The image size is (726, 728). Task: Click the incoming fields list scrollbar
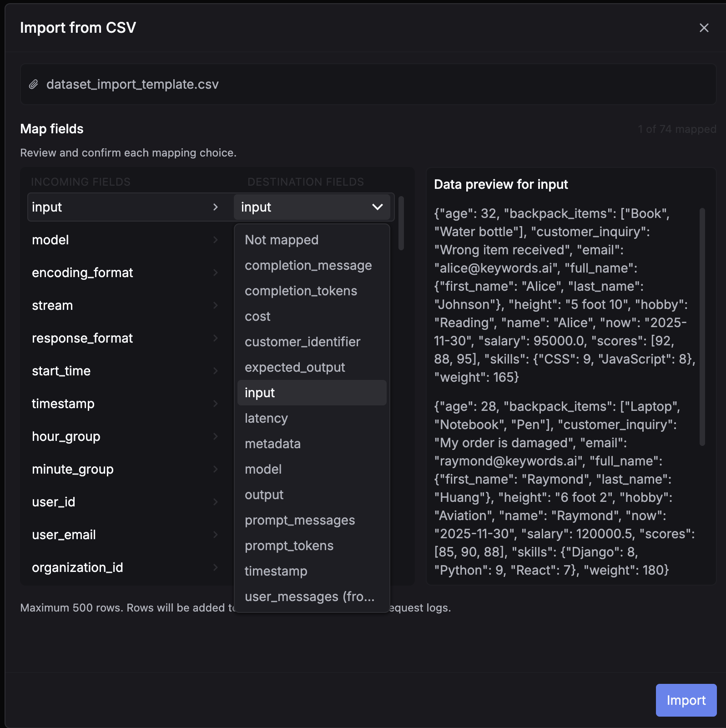401,223
